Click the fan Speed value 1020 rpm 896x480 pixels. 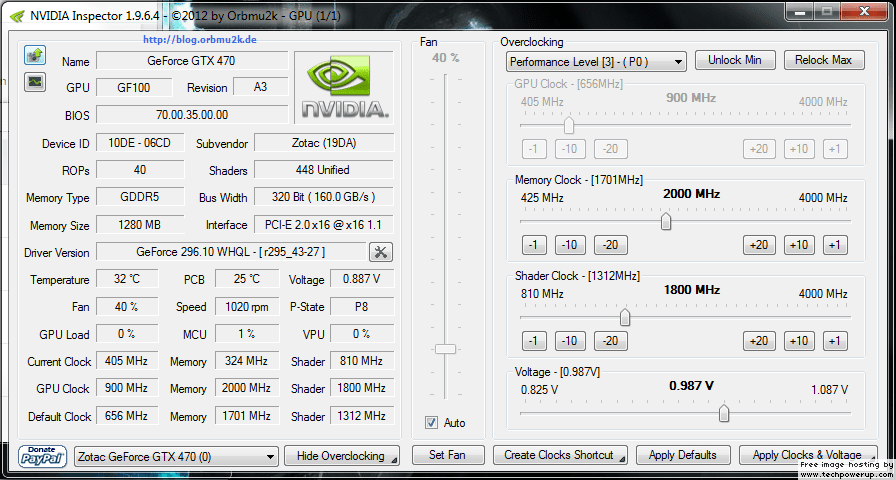click(247, 307)
